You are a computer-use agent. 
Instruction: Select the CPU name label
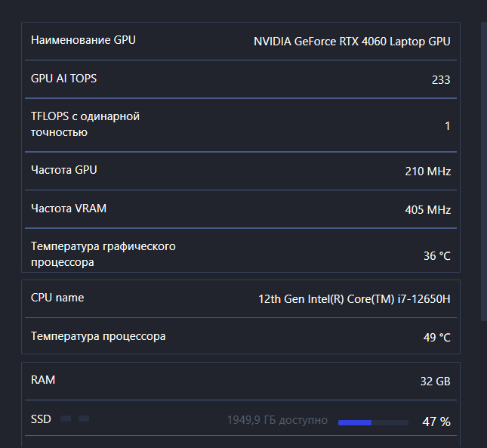[x=57, y=298]
